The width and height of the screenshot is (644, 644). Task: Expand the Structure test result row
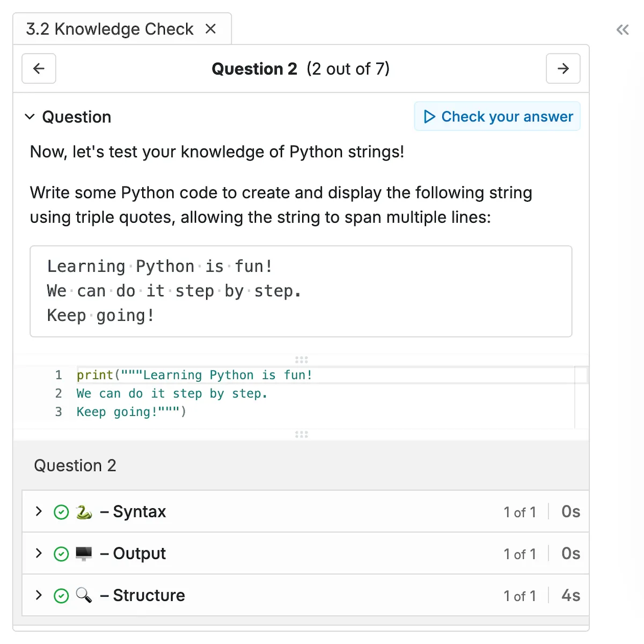(x=39, y=595)
